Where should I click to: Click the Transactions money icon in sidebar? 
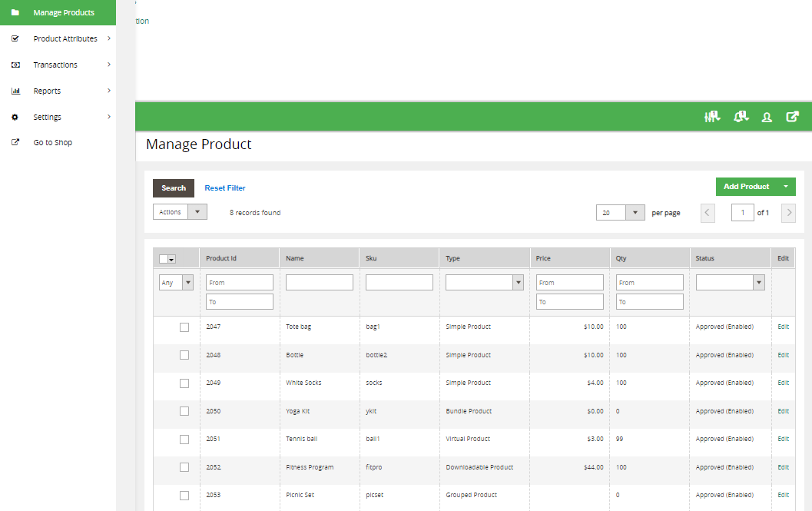[15, 65]
